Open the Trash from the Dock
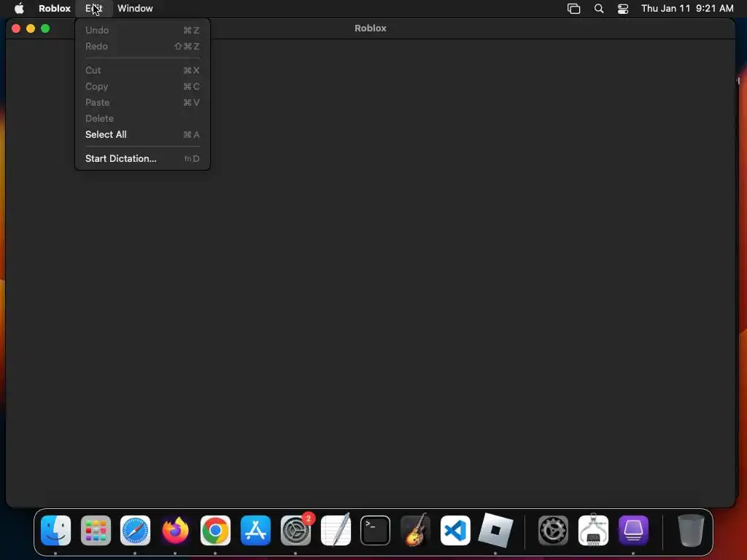The width and height of the screenshot is (747, 560). [691, 530]
